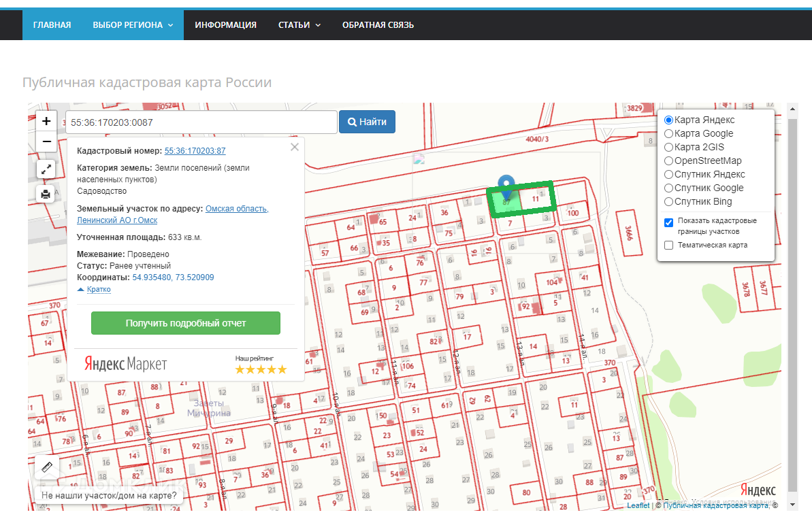Select Спутник Google layer
Image resolution: width=812 pixels, height=523 pixels.
[668, 188]
